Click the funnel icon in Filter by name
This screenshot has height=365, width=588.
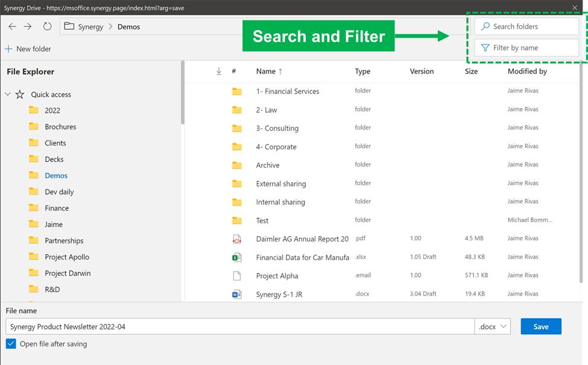[x=485, y=48]
